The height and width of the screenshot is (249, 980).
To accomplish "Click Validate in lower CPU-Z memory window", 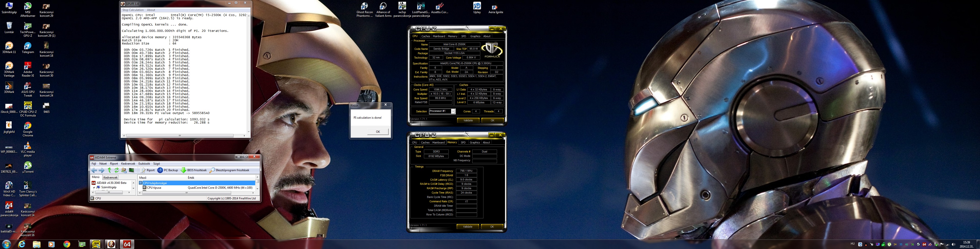I will [468, 227].
